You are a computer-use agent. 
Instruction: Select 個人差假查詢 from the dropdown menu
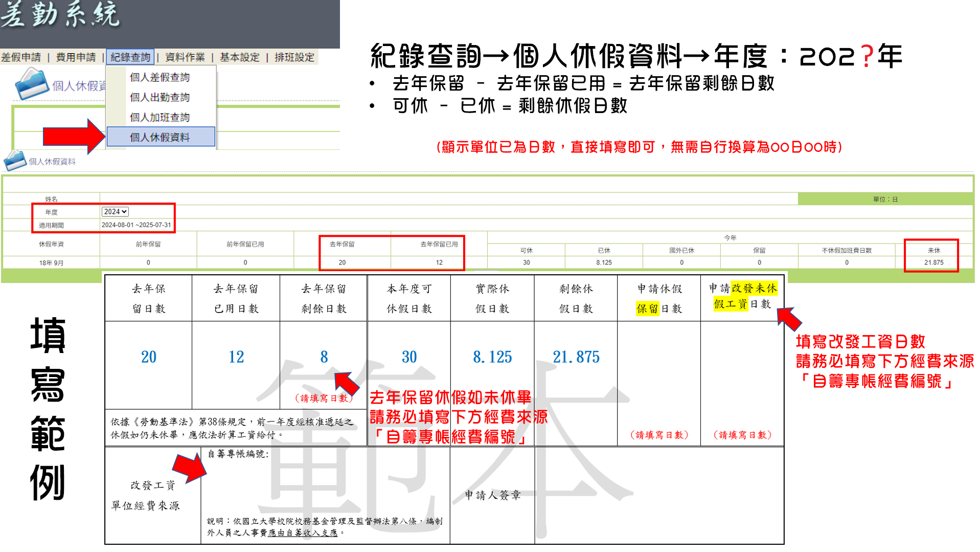click(x=159, y=77)
